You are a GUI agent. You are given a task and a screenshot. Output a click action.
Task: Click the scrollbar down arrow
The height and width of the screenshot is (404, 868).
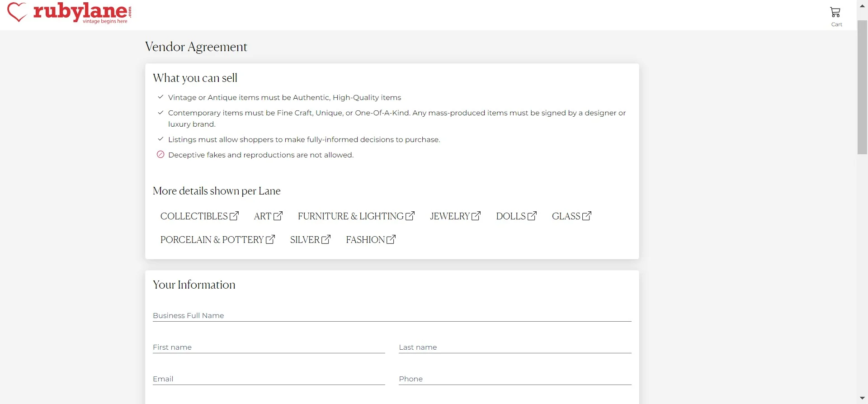[862, 399]
